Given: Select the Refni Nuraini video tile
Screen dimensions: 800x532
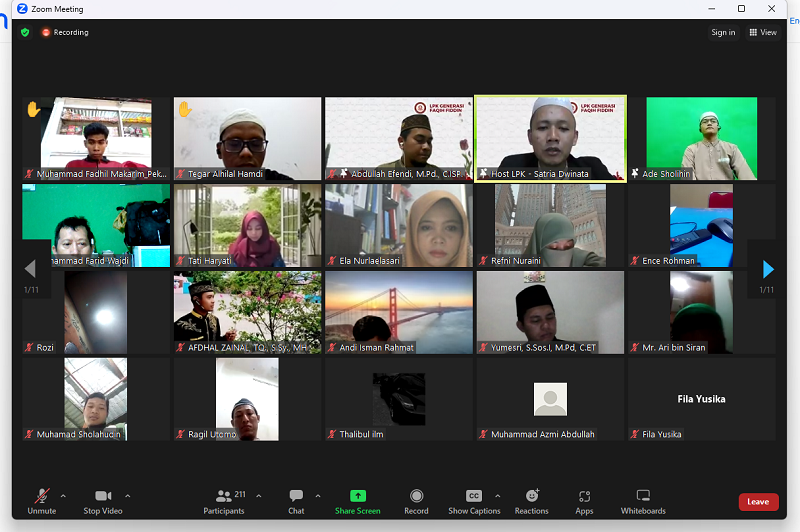Looking at the screenshot, I should [550, 225].
